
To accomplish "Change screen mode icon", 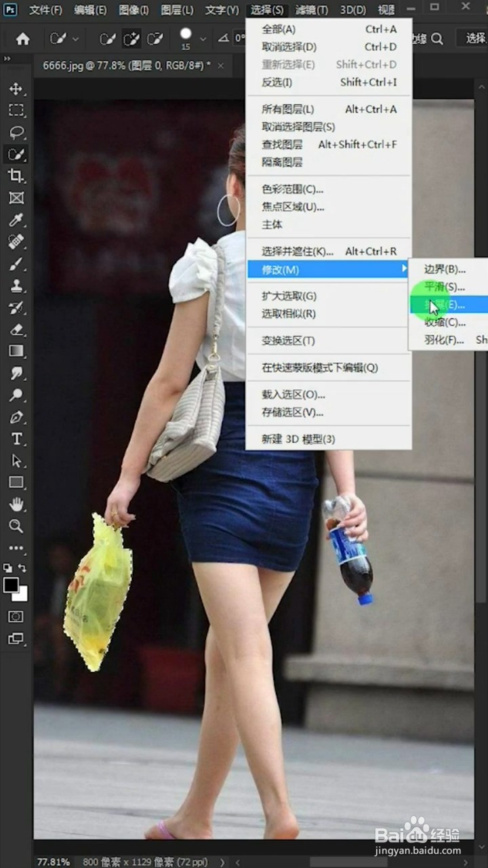I will coord(16,639).
